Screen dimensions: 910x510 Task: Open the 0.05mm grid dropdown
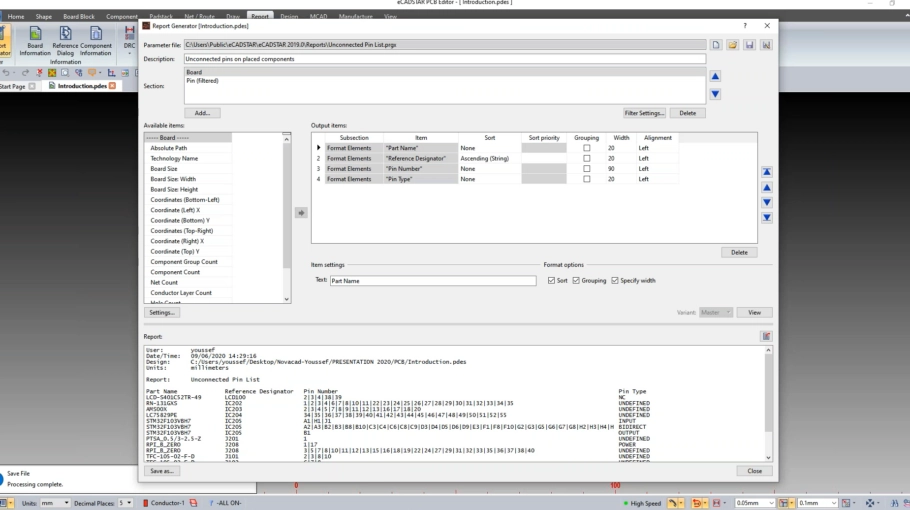754,503
